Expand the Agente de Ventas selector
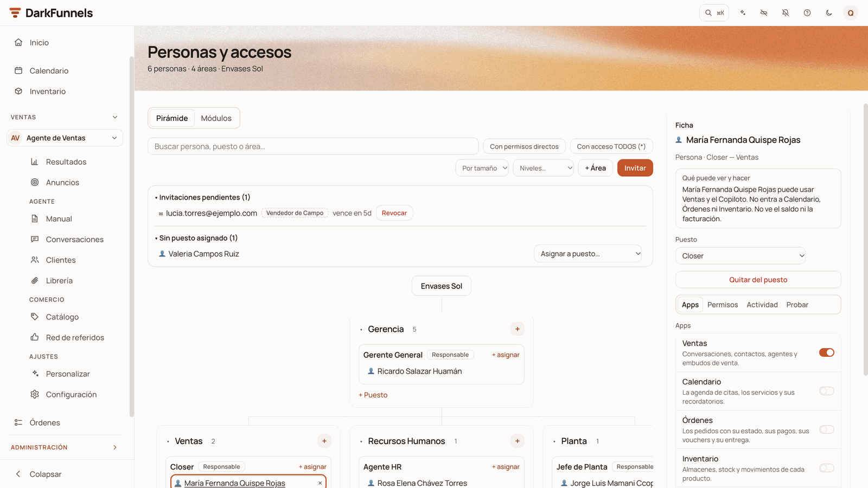The image size is (868, 488). 65,138
